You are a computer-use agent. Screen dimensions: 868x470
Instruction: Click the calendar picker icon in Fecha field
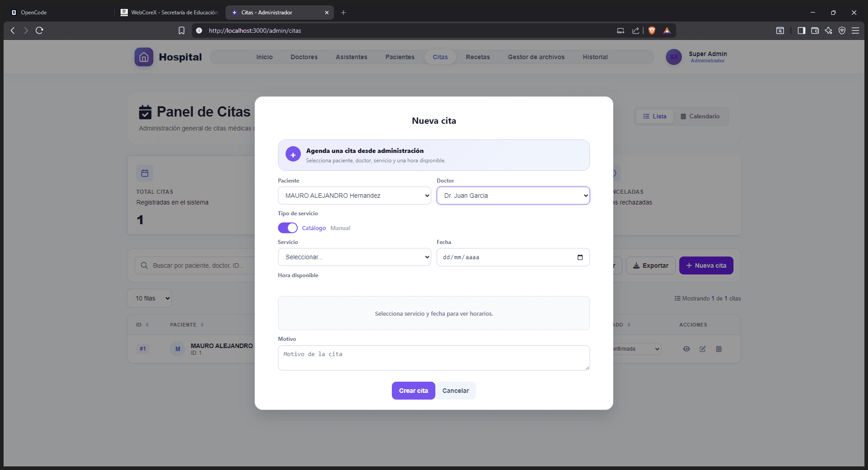coord(580,257)
